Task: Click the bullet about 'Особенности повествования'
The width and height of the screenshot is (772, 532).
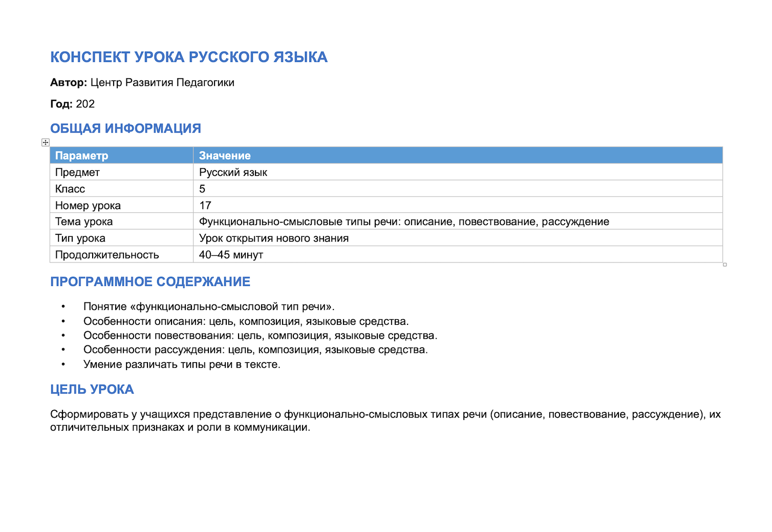Action: tap(260, 336)
